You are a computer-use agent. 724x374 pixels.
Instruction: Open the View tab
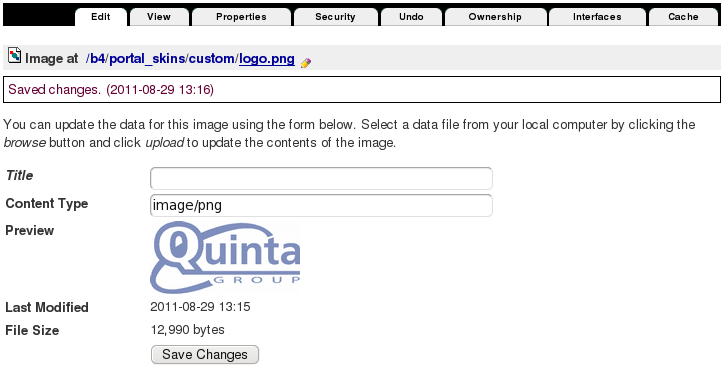tap(159, 17)
